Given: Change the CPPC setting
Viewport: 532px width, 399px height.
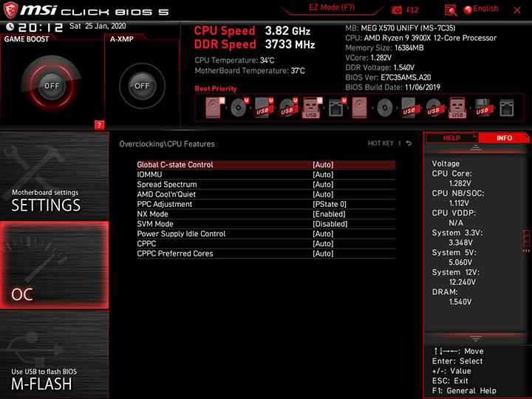Looking at the screenshot, I should [266, 243].
